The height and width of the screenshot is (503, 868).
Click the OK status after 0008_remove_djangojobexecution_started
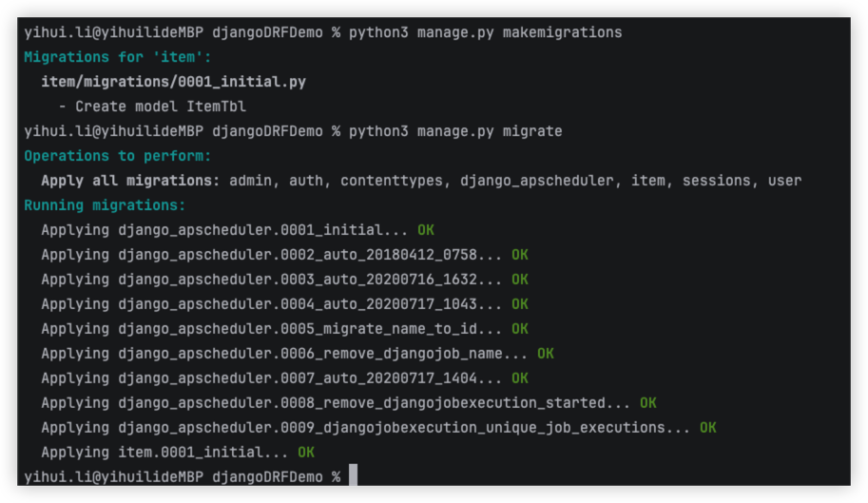point(647,403)
